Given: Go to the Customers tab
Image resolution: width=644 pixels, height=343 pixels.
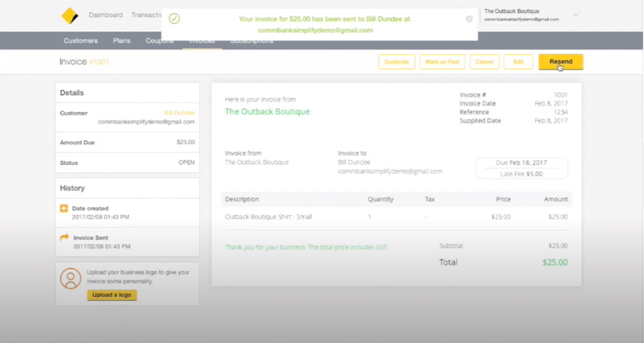Looking at the screenshot, I should 81,40.
